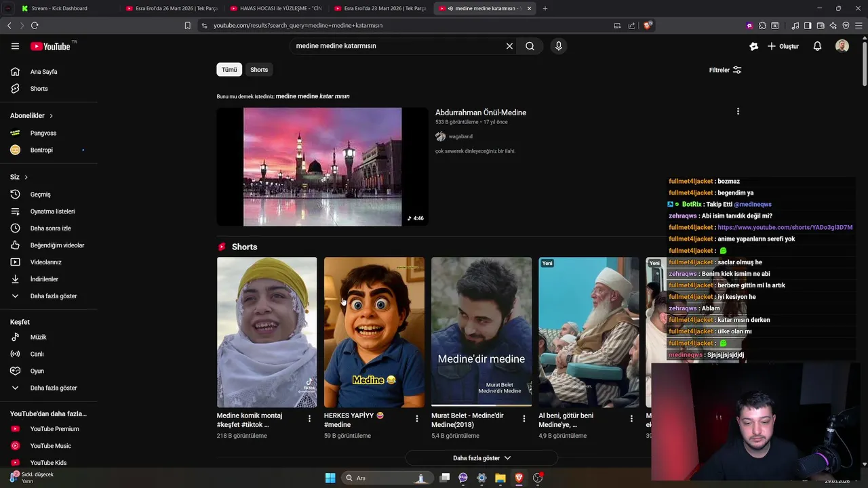The image size is (868, 488).
Task: Open the Murat Belet Medine'dir Medine short
Action: coord(481,332)
